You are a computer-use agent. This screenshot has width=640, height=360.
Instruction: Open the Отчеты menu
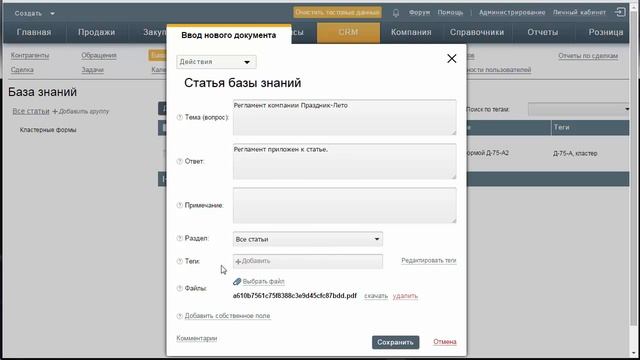[542, 32]
